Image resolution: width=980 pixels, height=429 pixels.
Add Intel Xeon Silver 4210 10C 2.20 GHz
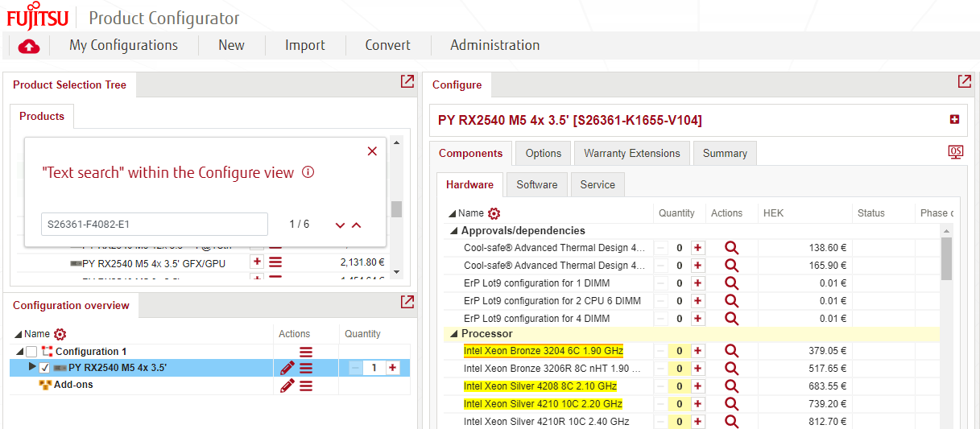(x=698, y=404)
